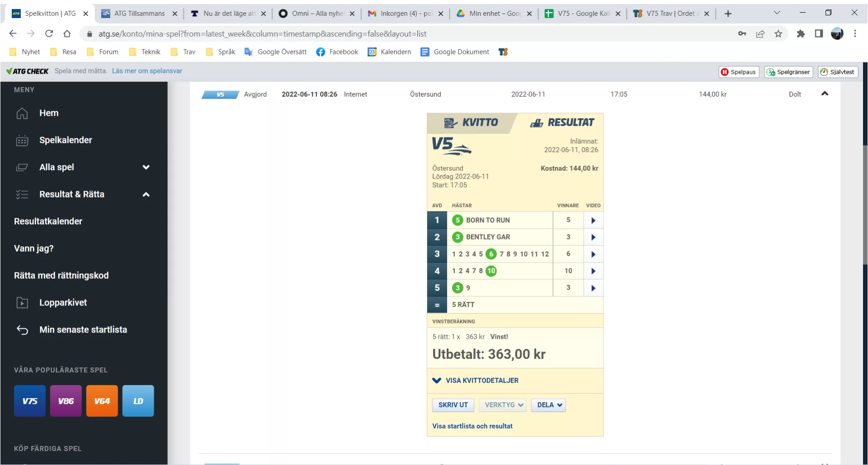Open Lopparkivet race archive
This screenshot has width=868, height=465.
tap(63, 303)
